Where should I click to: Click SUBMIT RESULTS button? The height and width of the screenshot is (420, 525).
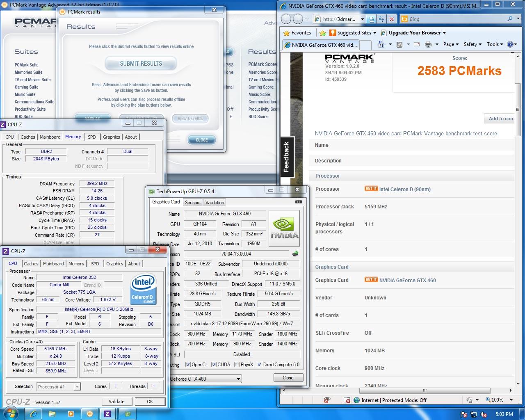point(141,64)
